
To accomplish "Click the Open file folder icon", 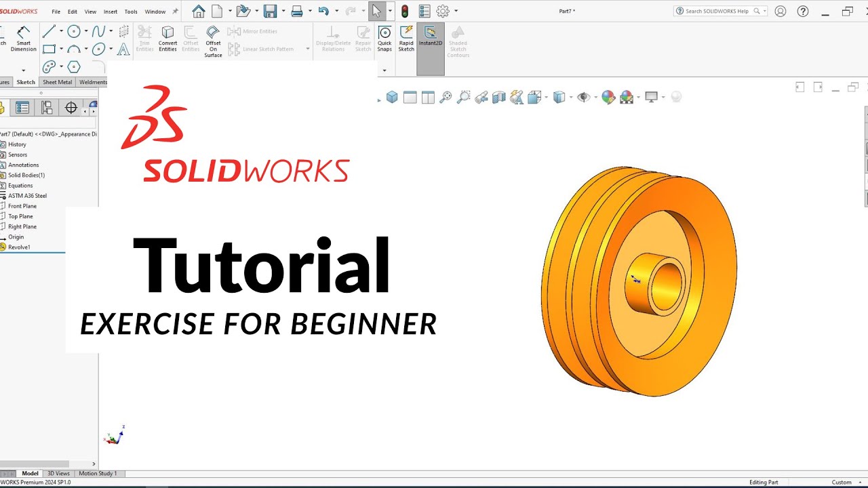I will pyautogui.click(x=243, y=11).
